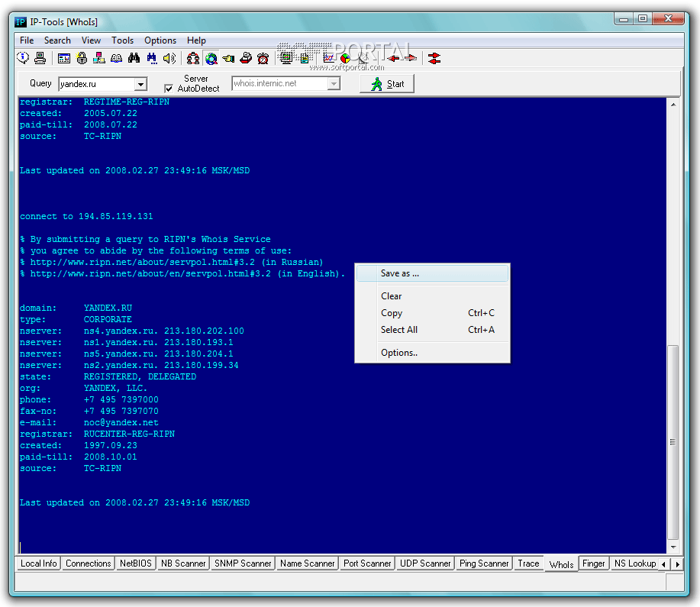Click the tab strip left arrow
This screenshot has height=607, width=700.
[664, 564]
